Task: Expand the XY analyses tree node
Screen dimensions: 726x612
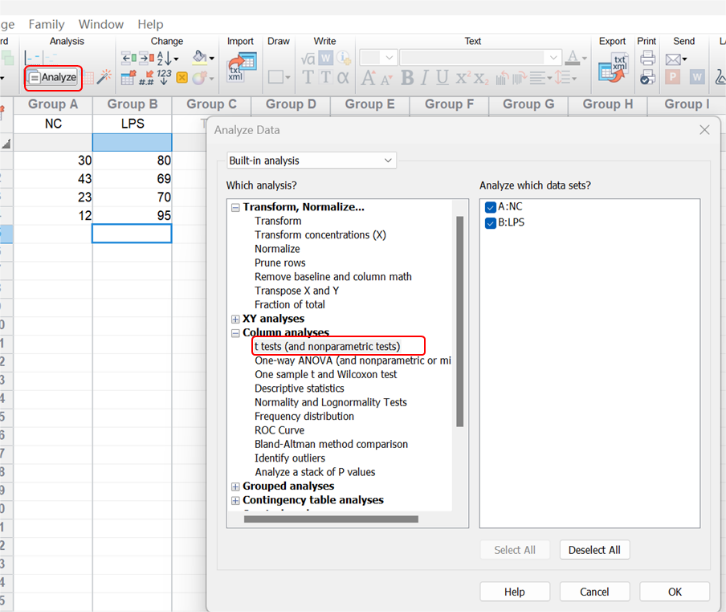Action: 235,319
